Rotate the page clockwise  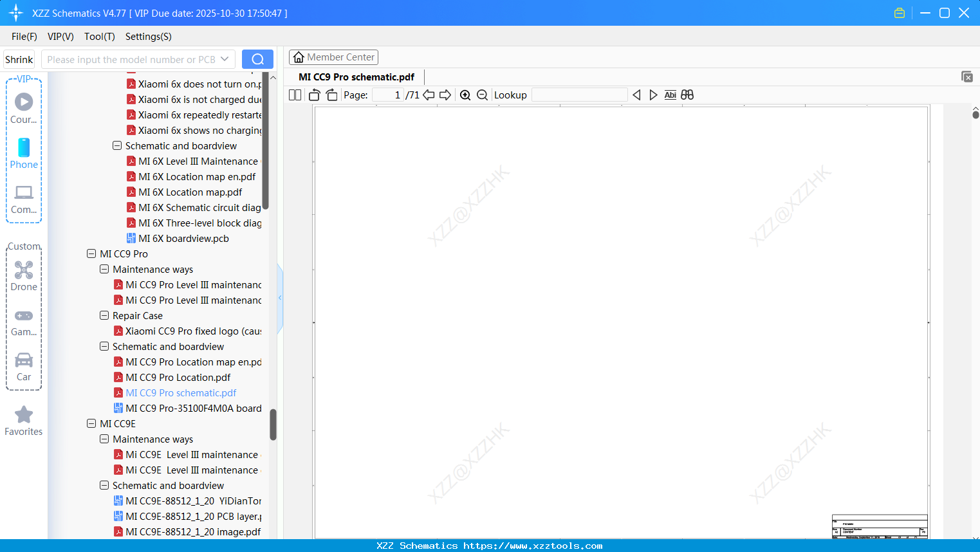point(331,95)
